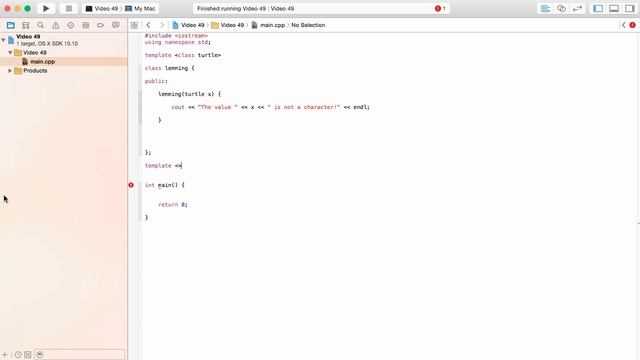Screen dimensions: 640x360
Task: Click the add file plus button
Action: click(x=5, y=355)
